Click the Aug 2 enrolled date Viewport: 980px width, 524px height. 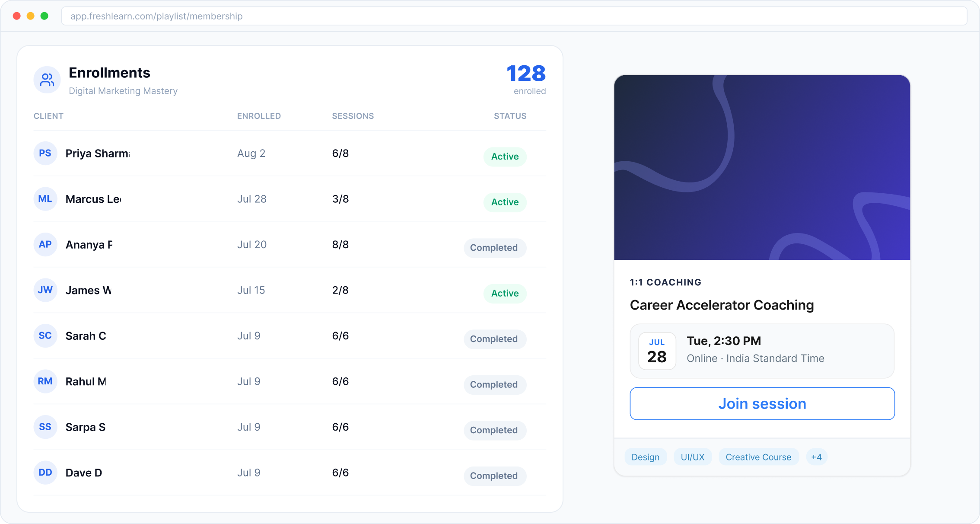pyautogui.click(x=251, y=153)
